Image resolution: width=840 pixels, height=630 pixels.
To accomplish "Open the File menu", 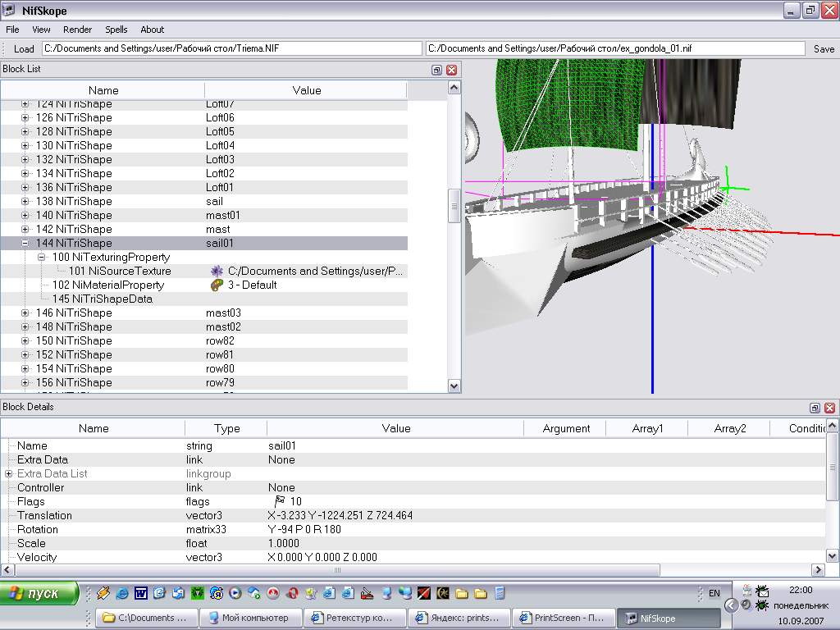I will [x=12, y=30].
